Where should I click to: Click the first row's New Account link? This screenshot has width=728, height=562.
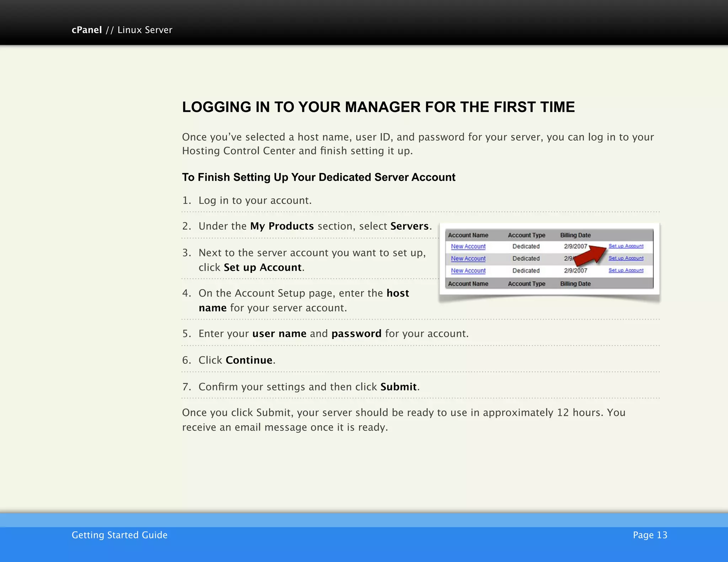[468, 246]
